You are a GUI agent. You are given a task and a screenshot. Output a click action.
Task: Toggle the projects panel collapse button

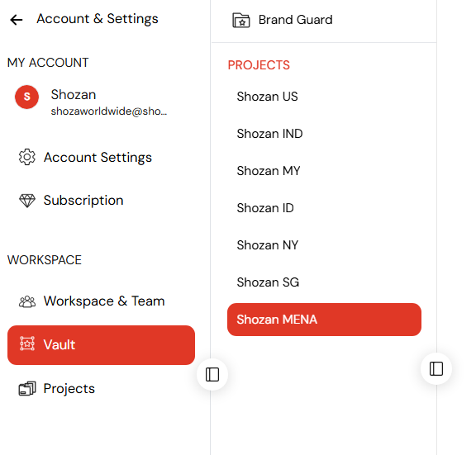pos(436,368)
